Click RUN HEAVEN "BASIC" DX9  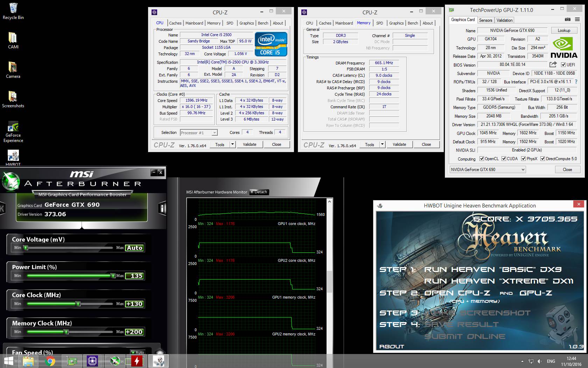pos(493,270)
